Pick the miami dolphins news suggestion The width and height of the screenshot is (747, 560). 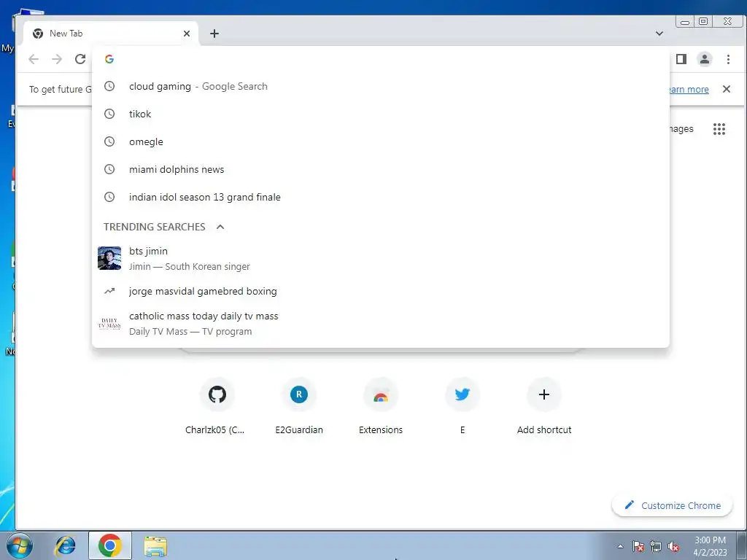(x=381, y=169)
